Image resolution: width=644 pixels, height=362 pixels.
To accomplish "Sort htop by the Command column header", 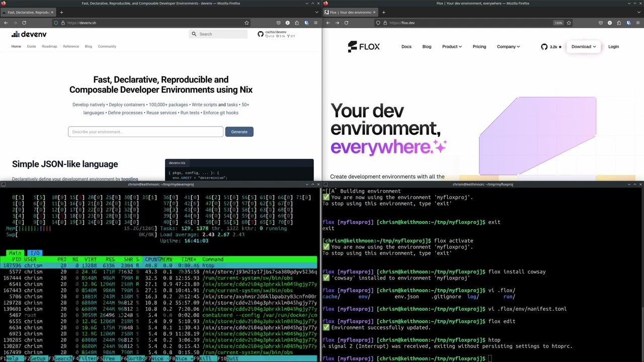I will click(213, 259).
